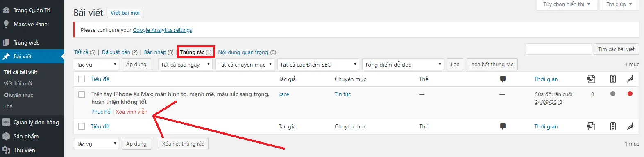Sort by Thời gian in header row

click(x=546, y=79)
